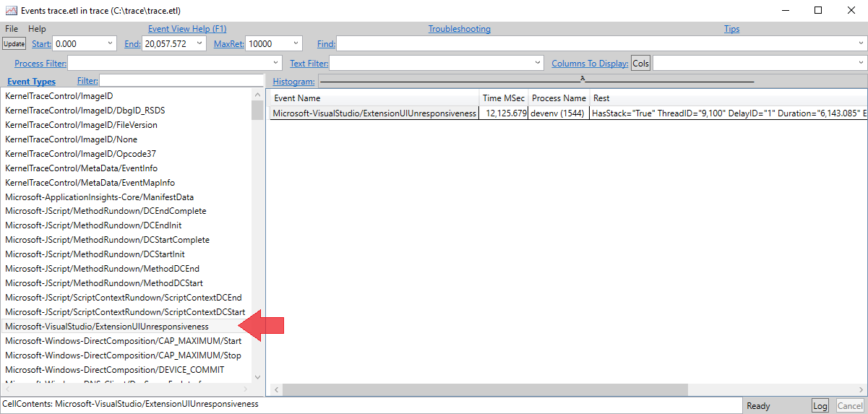Screen dimensions: 868x414
Task: Click the 12,125.679 time cell
Action: [504, 113]
